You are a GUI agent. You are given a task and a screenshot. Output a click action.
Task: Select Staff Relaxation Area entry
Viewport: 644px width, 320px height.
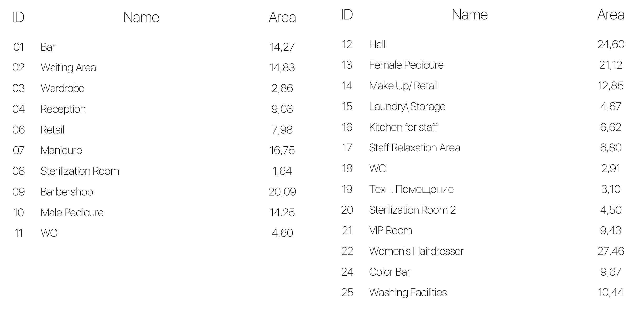[x=415, y=148]
